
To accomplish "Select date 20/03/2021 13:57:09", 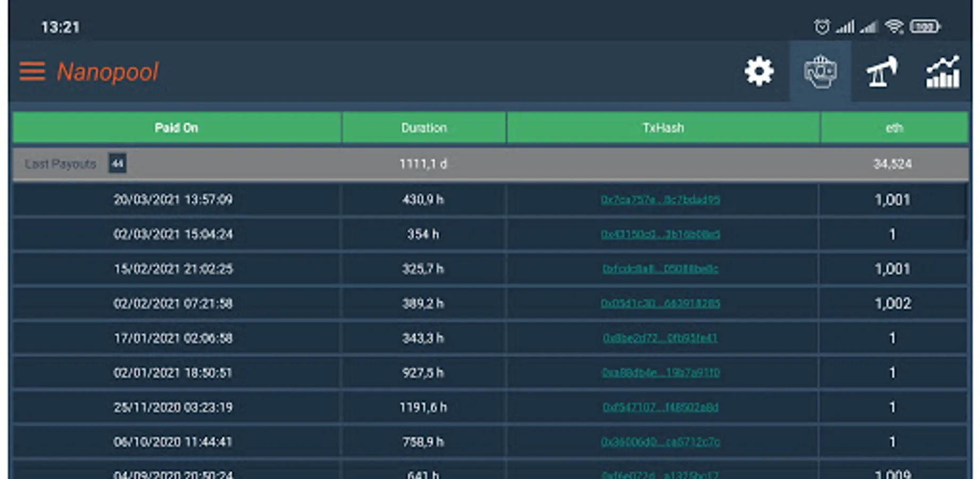I will coord(173,200).
